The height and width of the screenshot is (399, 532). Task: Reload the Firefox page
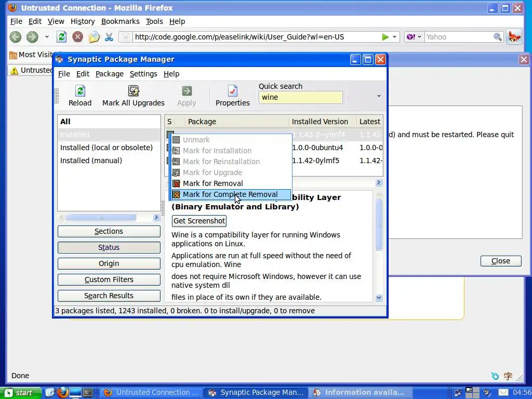(x=61, y=37)
